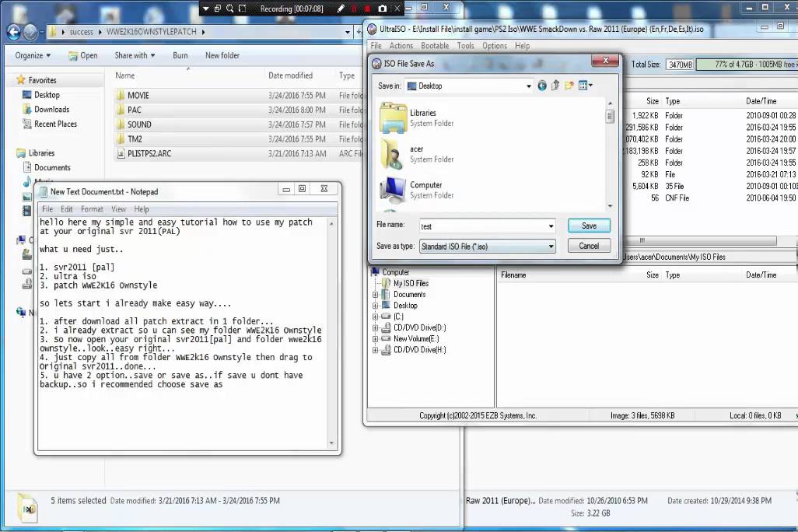798x532 pixels.
Task: Expand CD/DVD Drive(D:) node
Action: point(375,328)
